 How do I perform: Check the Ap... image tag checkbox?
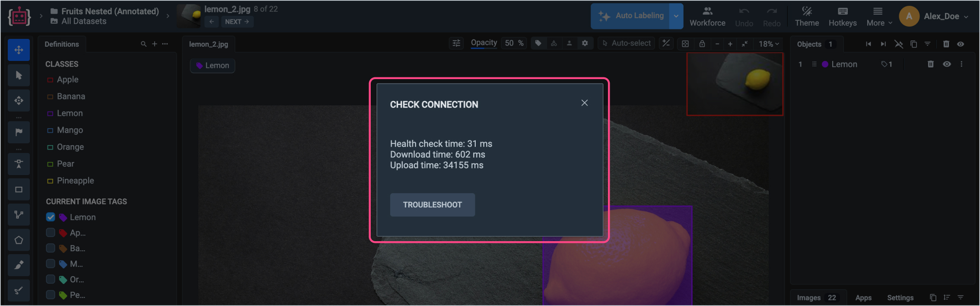51,233
